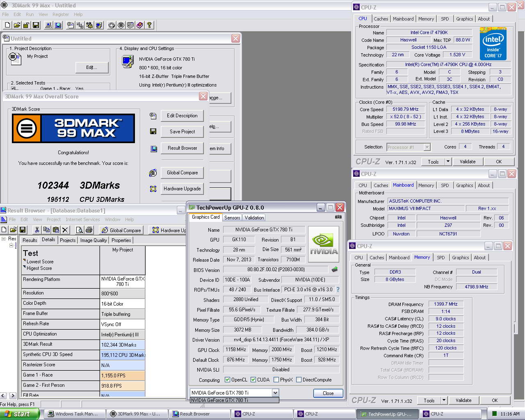Open Image Quality tab in Result Browser
The image size is (525, 420).
tap(94, 240)
